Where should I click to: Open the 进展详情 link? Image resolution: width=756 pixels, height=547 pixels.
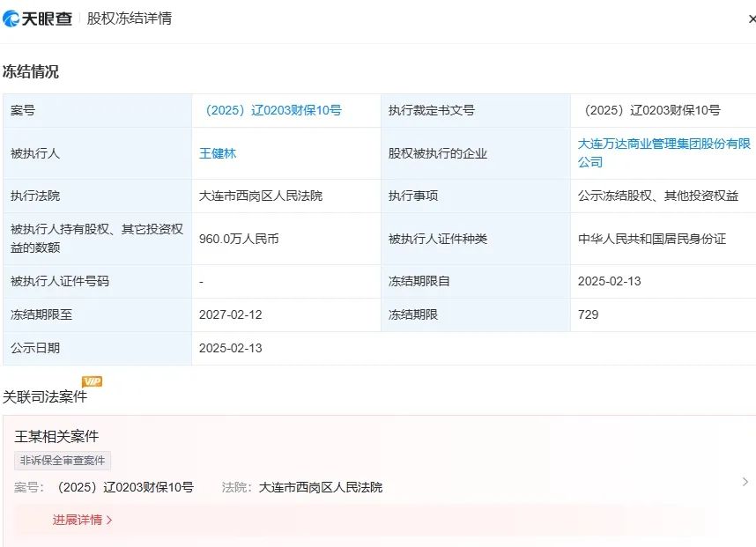click(82, 520)
